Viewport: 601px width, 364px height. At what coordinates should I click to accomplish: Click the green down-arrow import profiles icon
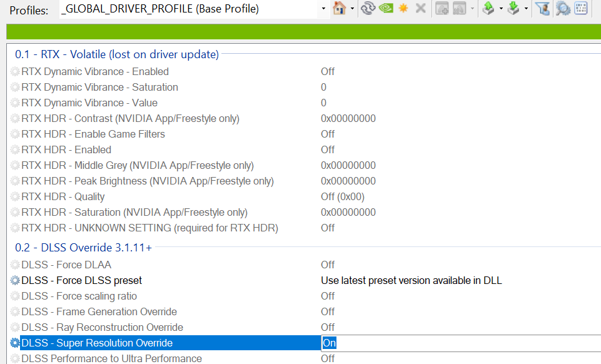(x=513, y=8)
